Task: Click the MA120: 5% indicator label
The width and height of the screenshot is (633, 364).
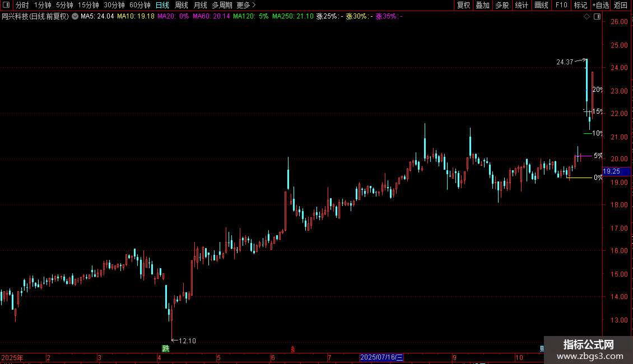Action: click(x=251, y=17)
